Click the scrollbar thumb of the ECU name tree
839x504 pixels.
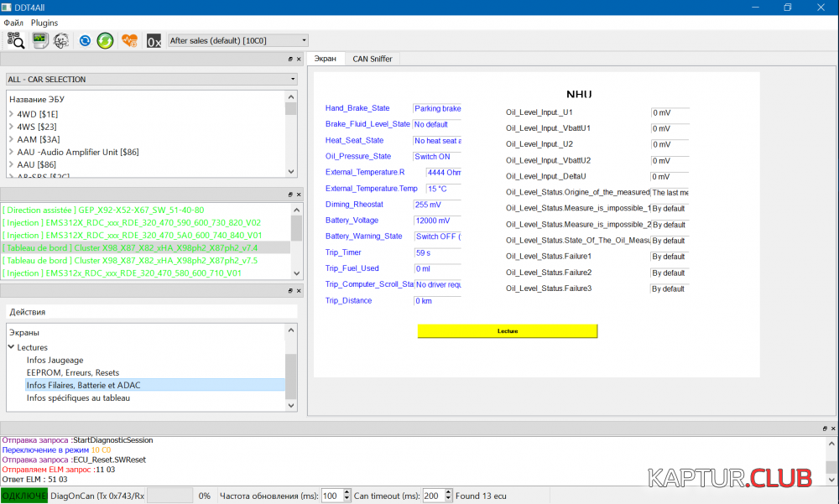(291, 109)
